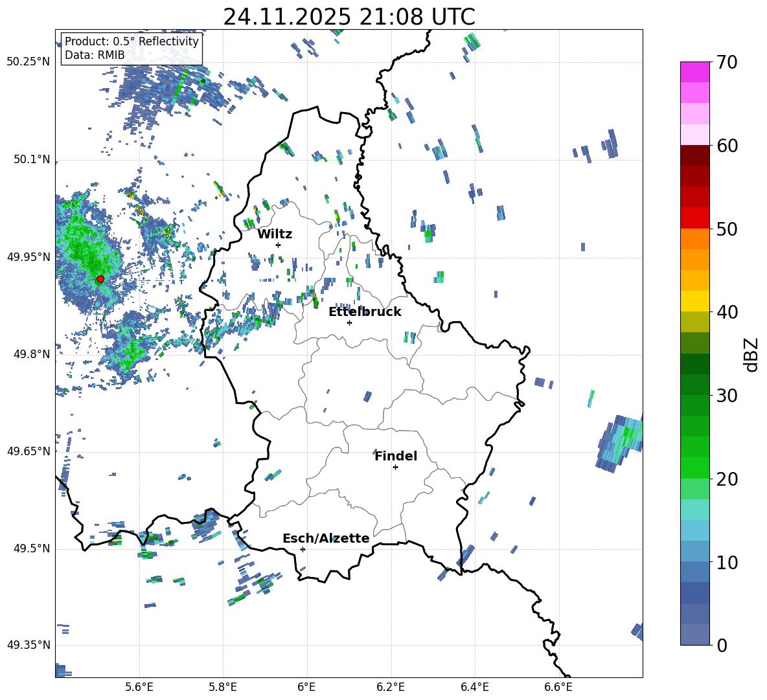Image resolution: width=767 pixels, height=700 pixels.
Task: Click the Ettelbruck city label
Action: (365, 312)
